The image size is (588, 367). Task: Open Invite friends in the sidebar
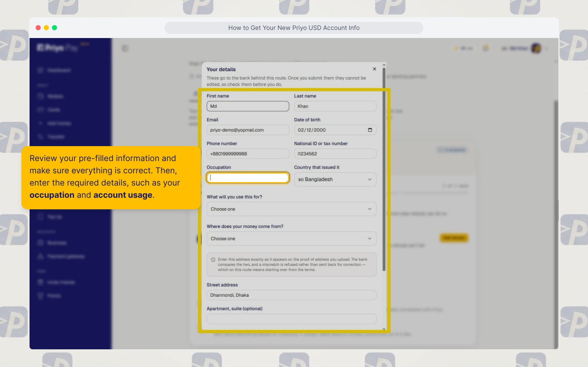(x=57, y=282)
